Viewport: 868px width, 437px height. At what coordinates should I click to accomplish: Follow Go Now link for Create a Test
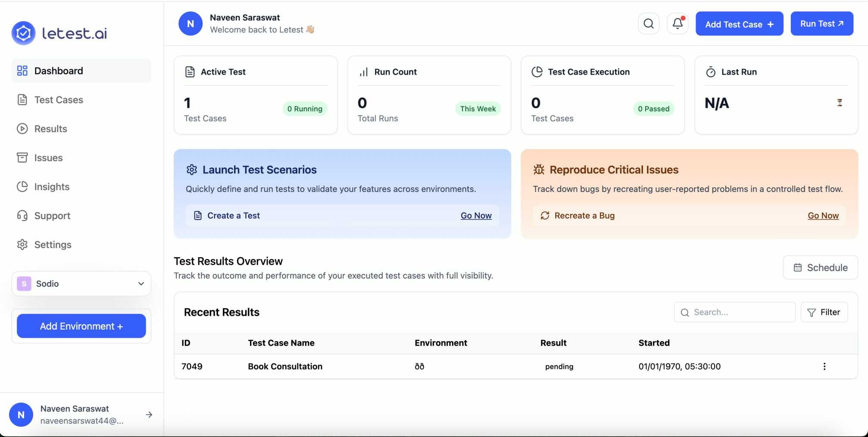(476, 216)
